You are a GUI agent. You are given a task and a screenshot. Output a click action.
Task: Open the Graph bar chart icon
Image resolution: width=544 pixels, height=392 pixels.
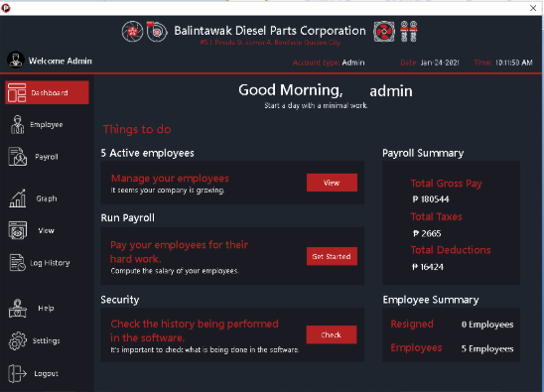pyautogui.click(x=17, y=198)
